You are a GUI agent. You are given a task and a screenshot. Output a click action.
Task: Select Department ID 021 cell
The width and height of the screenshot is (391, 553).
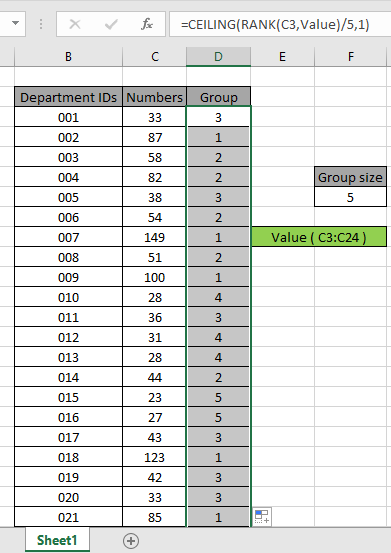pyautogui.click(x=68, y=517)
